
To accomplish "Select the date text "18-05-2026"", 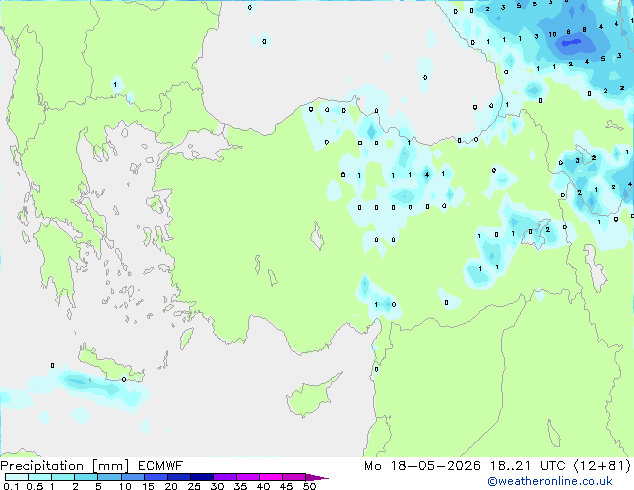I will coord(435,466).
